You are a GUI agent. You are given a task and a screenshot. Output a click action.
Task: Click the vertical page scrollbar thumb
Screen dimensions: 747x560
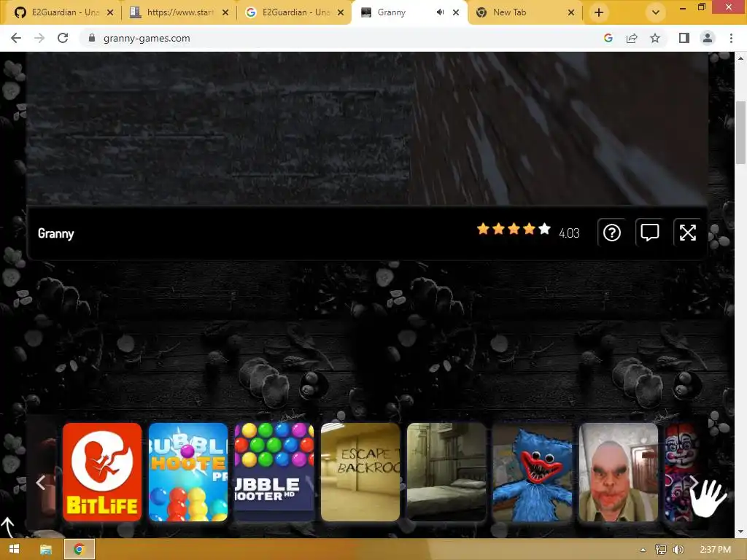(x=741, y=133)
